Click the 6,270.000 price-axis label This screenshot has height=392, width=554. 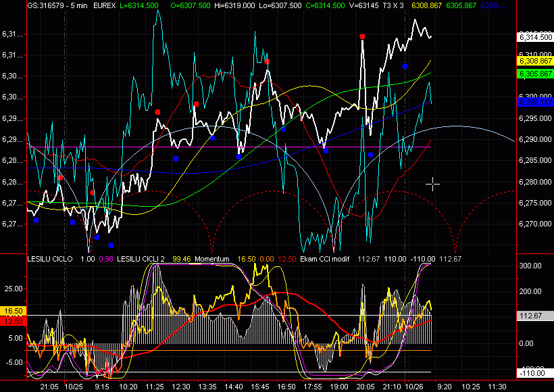(x=535, y=224)
